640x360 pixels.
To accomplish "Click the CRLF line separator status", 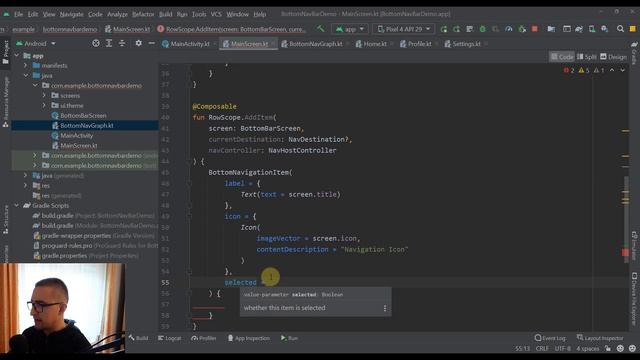I will click(x=542, y=349).
